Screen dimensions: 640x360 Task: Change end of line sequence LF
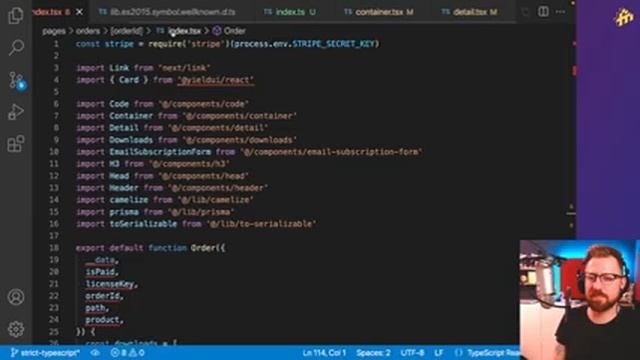pyautogui.click(x=439, y=353)
